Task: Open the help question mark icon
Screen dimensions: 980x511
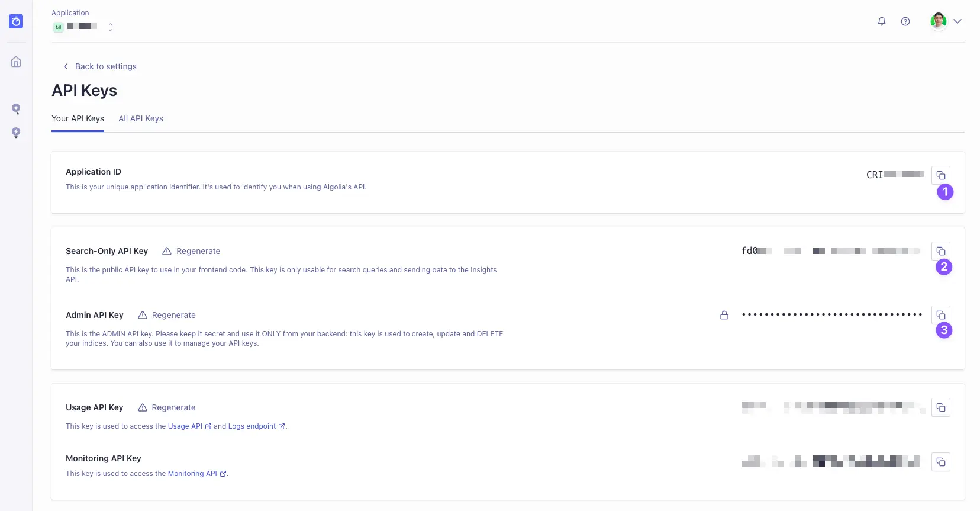Action: click(x=905, y=21)
